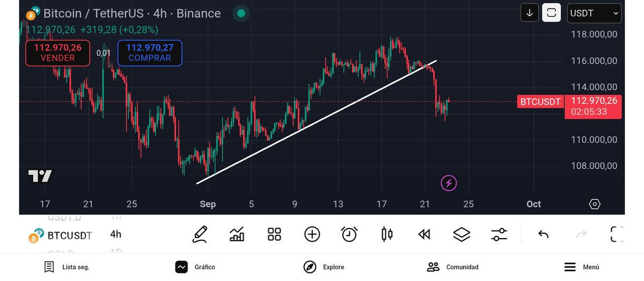The width and height of the screenshot is (644, 281).
Task: Open the Menú tab
Action: pos(581,267)
